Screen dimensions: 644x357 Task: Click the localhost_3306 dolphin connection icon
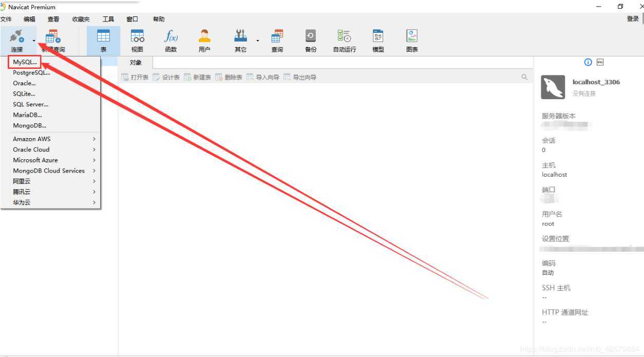pyautogui.click(x=553, y=87)
